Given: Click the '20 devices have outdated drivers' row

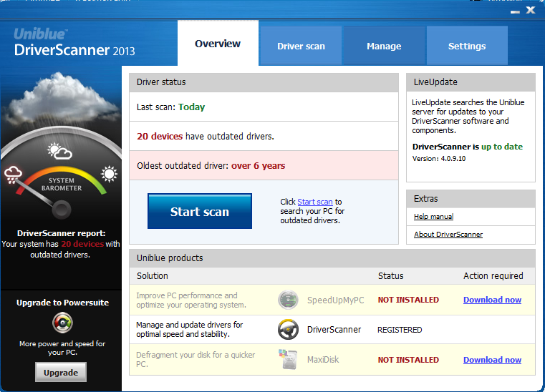Looking at the screenshot, I should 264,136.
